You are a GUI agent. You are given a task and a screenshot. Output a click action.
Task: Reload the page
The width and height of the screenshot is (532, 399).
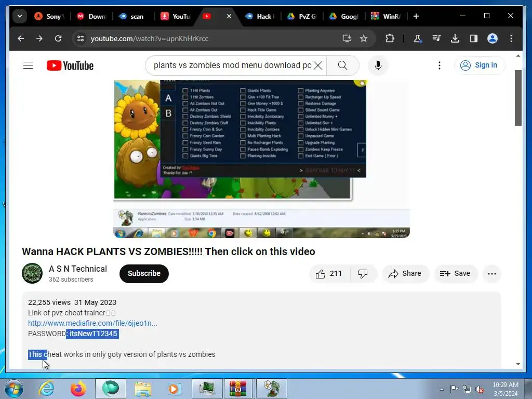click(x=58, y=38)
